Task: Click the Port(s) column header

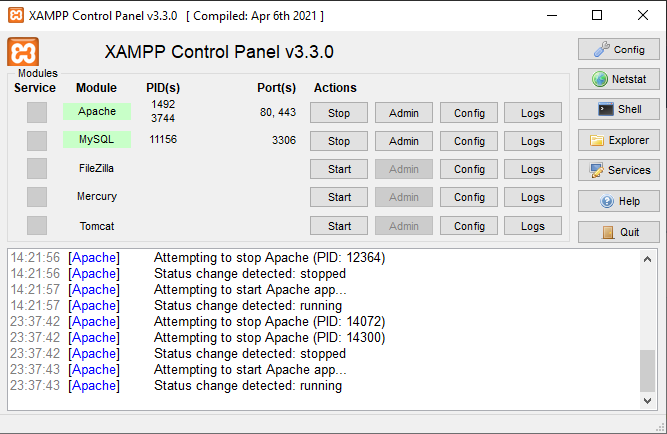Action: pyautogui.click(x=276, y=88)
